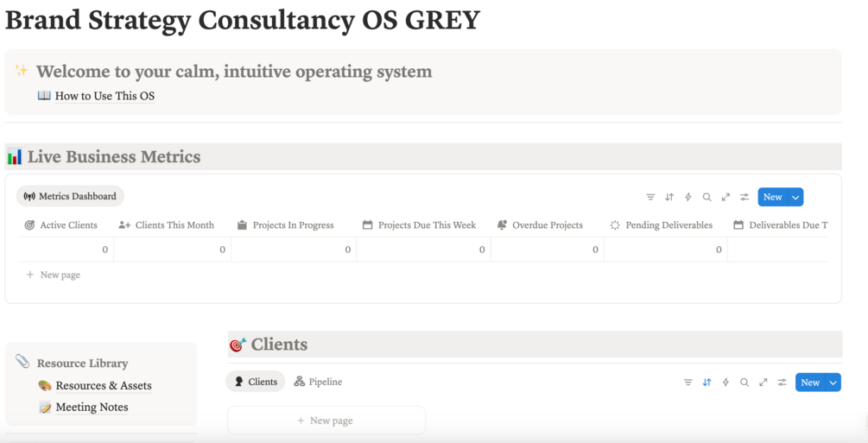Screen dimensions: 868x443
Task: Open view settings icon in Clients toolbar
Action: (782, 383)
